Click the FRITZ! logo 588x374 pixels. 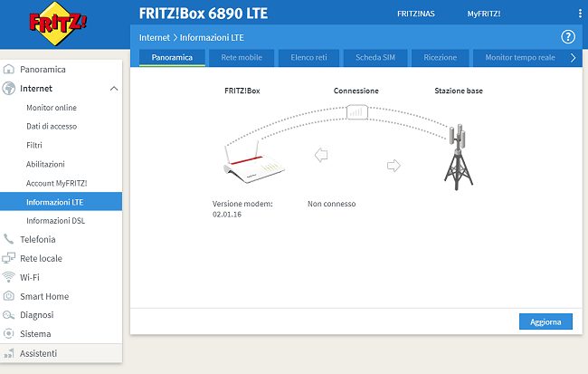coord(57,24)
